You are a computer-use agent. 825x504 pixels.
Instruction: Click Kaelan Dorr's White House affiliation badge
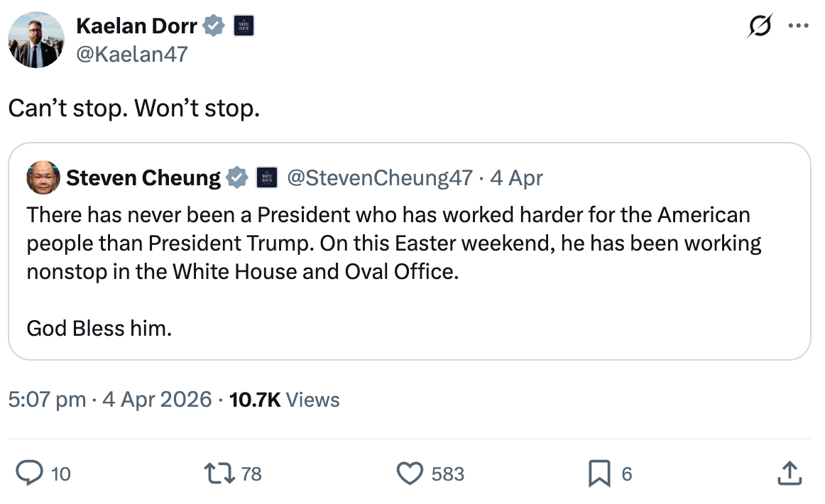[244, 26]
